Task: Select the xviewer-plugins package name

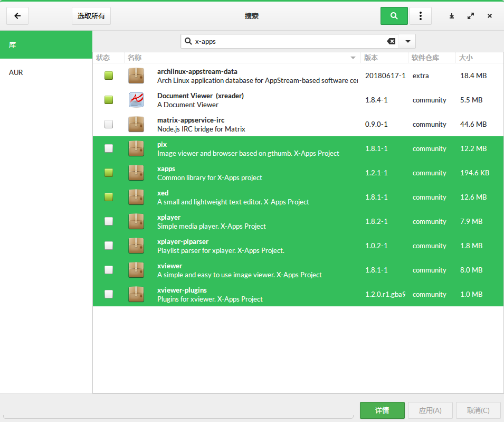Action: (x=182, y=290)
